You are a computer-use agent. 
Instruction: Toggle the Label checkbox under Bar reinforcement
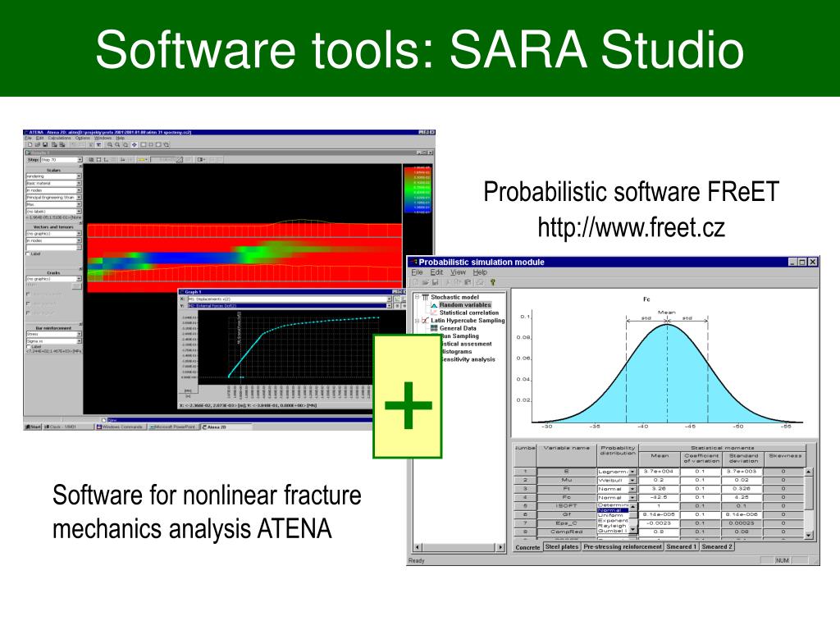28,347
